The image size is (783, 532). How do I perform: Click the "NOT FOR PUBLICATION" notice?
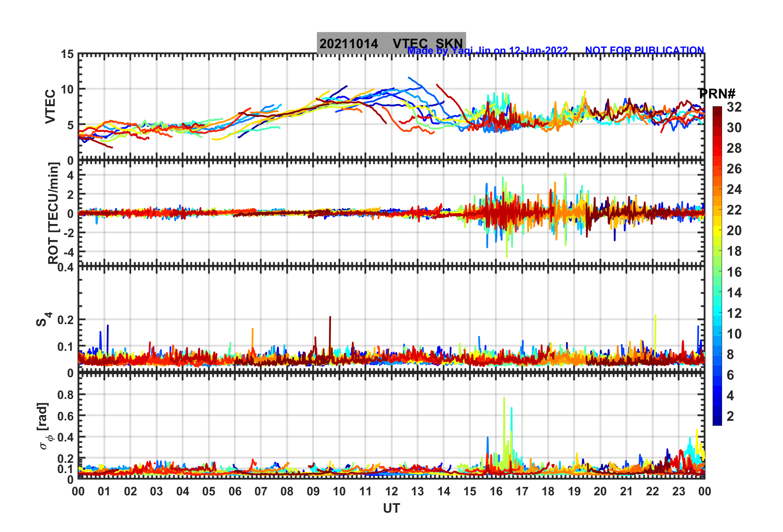tap(645, 50)
